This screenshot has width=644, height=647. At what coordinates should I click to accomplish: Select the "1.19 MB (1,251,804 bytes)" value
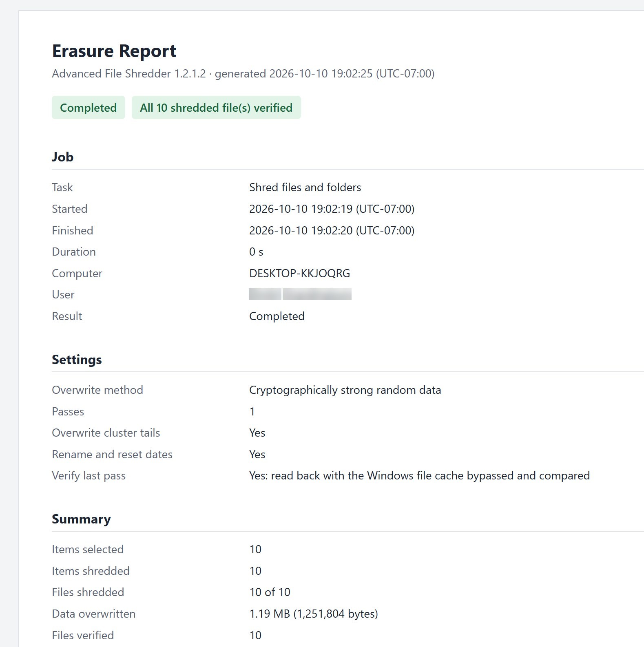(x=314, y=614)
